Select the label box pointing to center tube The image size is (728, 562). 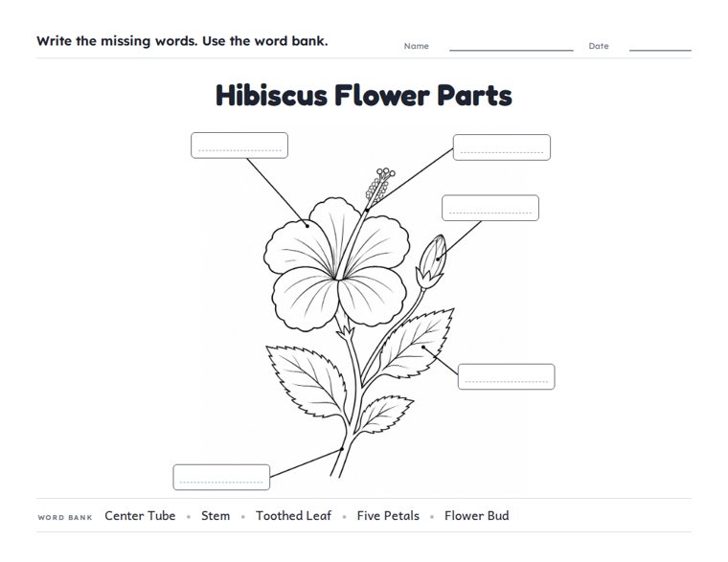pos(502,147)
